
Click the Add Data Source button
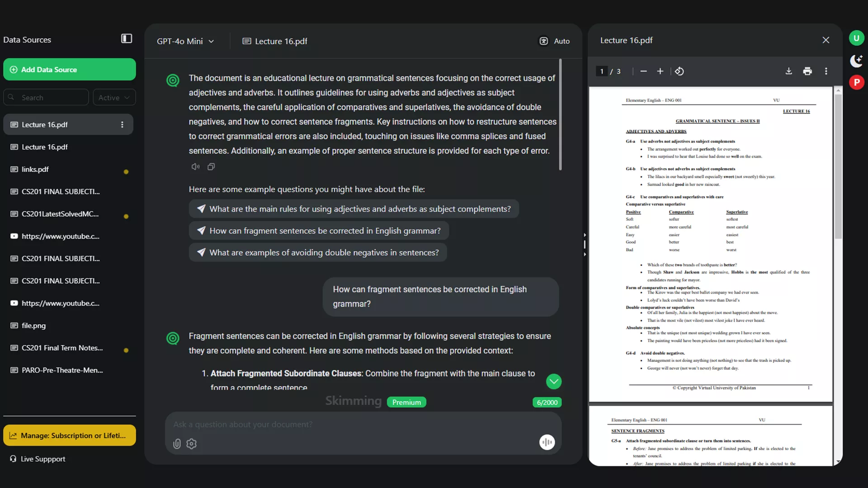pos(70,70)
